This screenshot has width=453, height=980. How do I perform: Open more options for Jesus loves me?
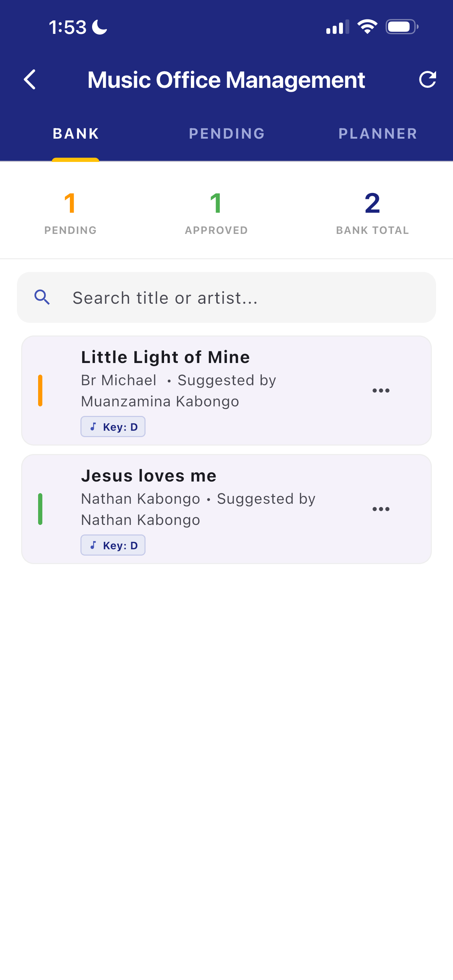(x=381, y=509)
